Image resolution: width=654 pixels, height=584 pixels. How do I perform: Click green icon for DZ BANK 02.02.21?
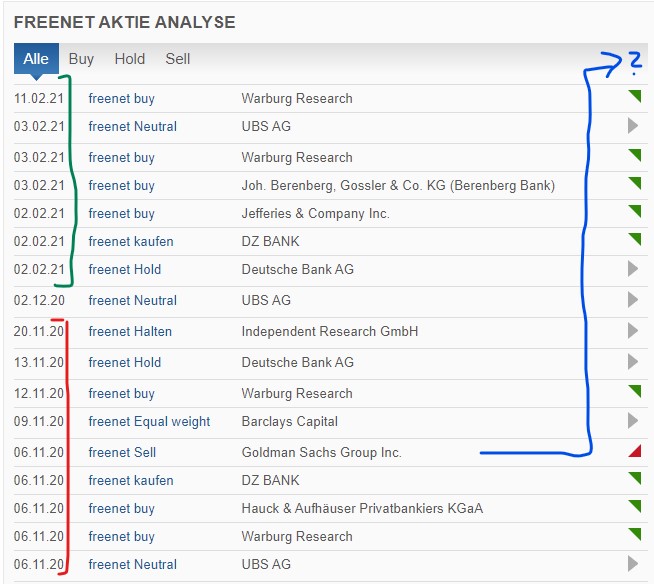pos(634,239)
